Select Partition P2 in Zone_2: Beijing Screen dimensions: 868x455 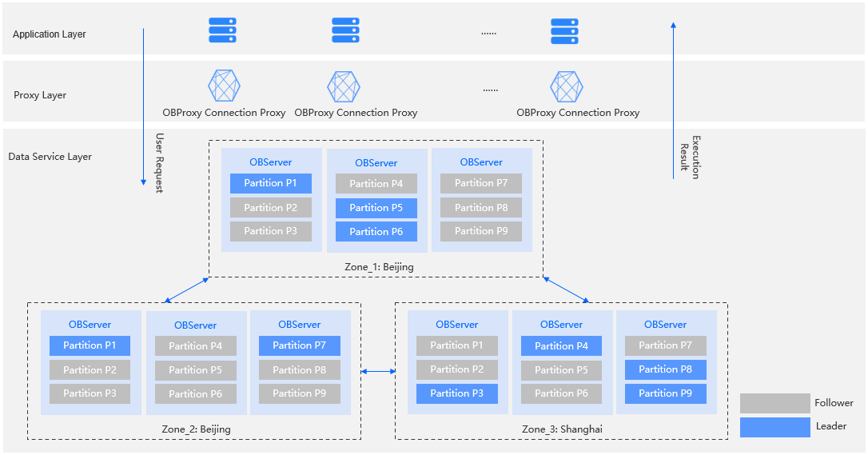(90, 369)
